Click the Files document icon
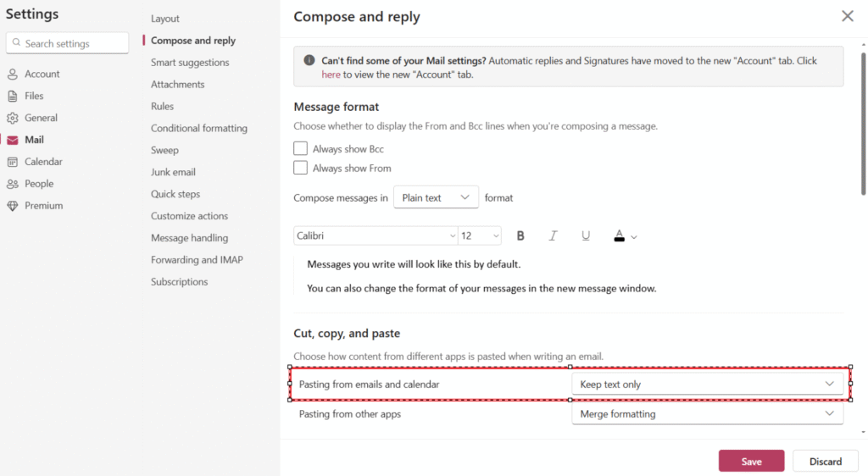The width and height of the screenshot is (868, 476). tap(13, 97)
